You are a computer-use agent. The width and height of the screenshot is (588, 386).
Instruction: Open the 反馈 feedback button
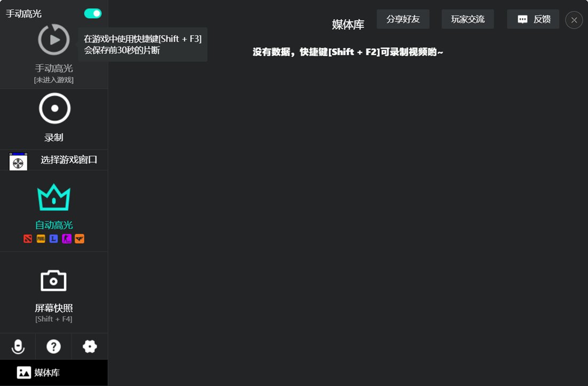pos(533,19)
